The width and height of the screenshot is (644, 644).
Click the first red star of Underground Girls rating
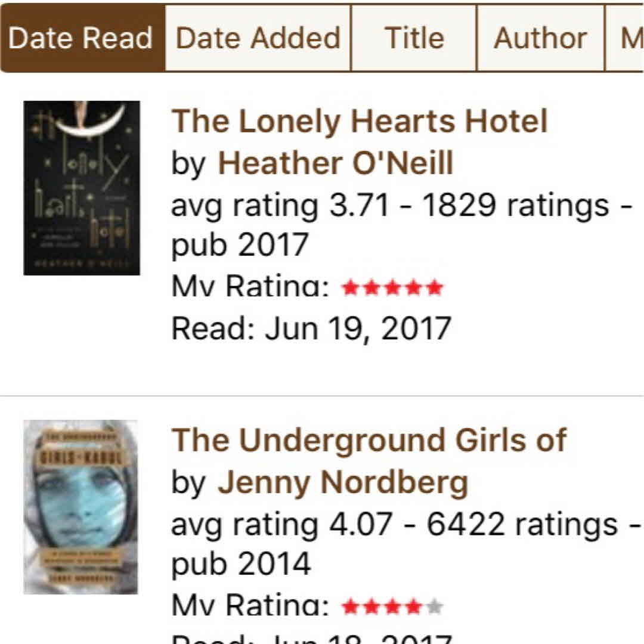351,608
